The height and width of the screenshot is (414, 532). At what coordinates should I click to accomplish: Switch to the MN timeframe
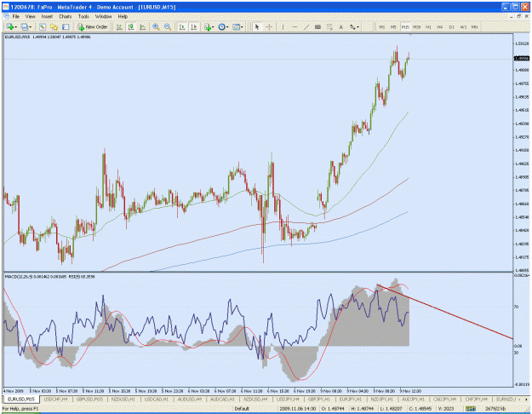(475, 26)
